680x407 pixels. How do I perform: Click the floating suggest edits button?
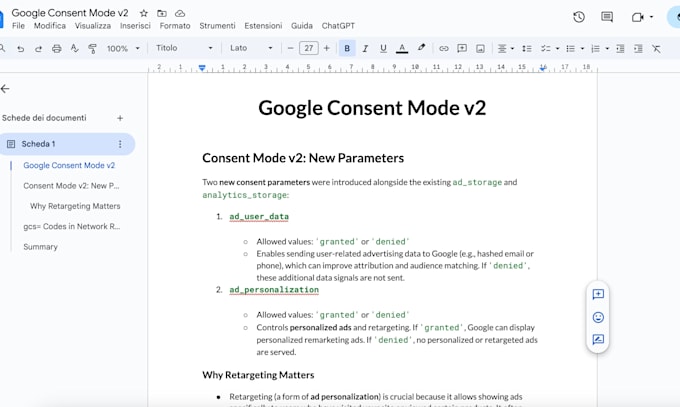598,339
